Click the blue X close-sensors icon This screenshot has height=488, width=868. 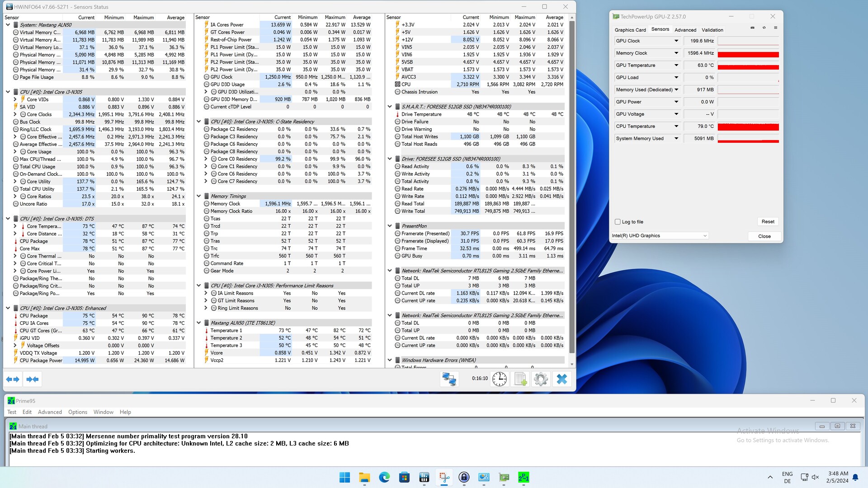(x=561, y=379)
